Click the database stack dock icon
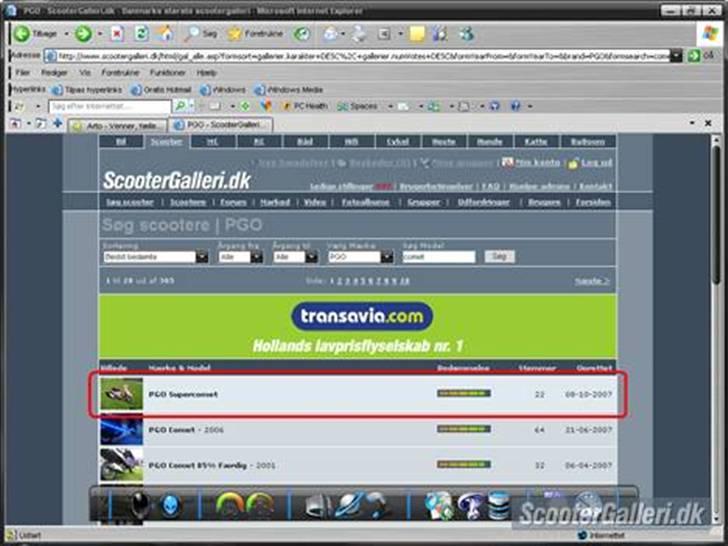This screenshot has height=546, width=728. (498, 506)
